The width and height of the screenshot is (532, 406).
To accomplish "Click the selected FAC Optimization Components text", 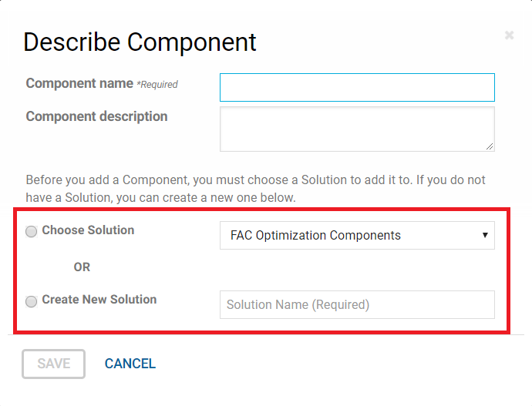I will click(315, 236).
